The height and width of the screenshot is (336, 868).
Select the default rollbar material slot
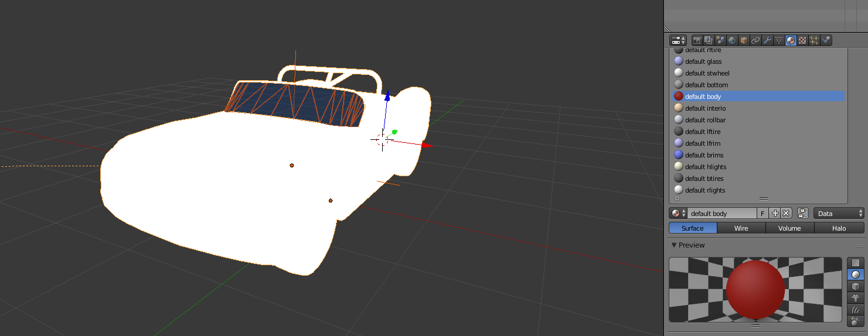[x=758, y=120]
